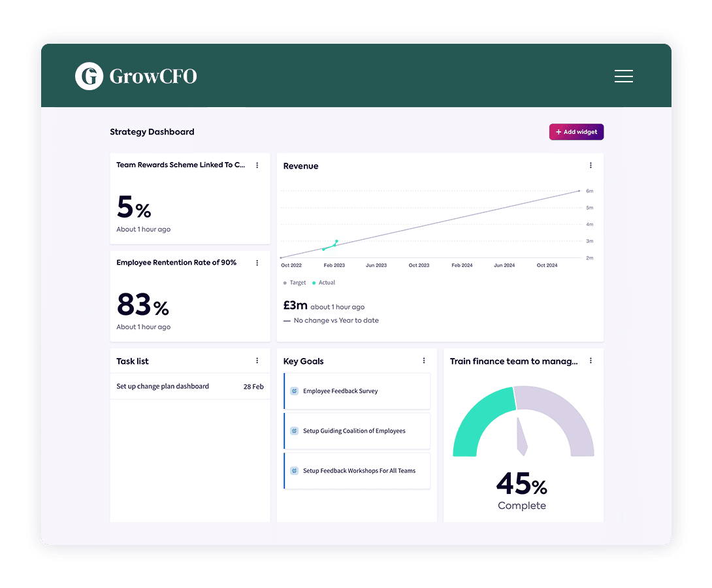Click the 45% completion gauge
The image size is (712, 588).
(523, 421)
